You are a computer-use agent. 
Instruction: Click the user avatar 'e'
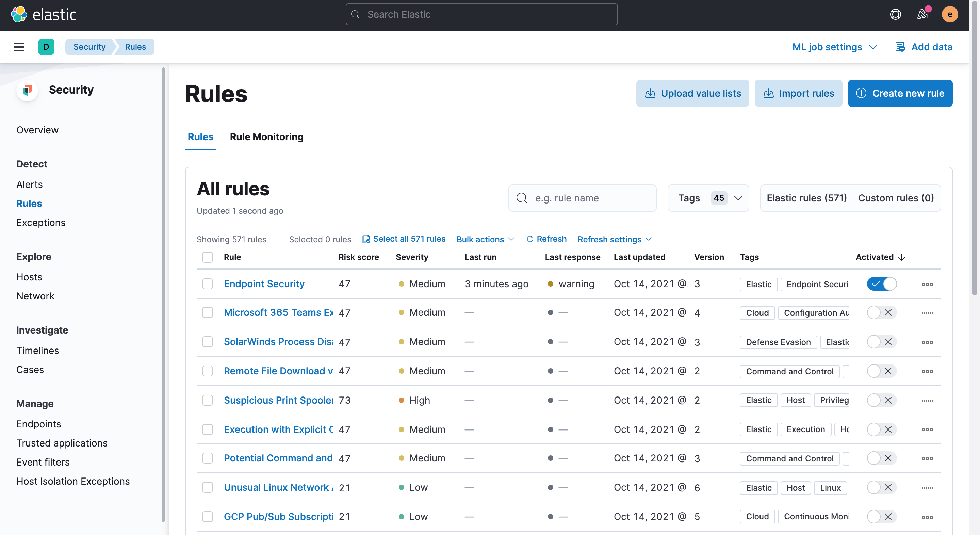tap(950, 14)
